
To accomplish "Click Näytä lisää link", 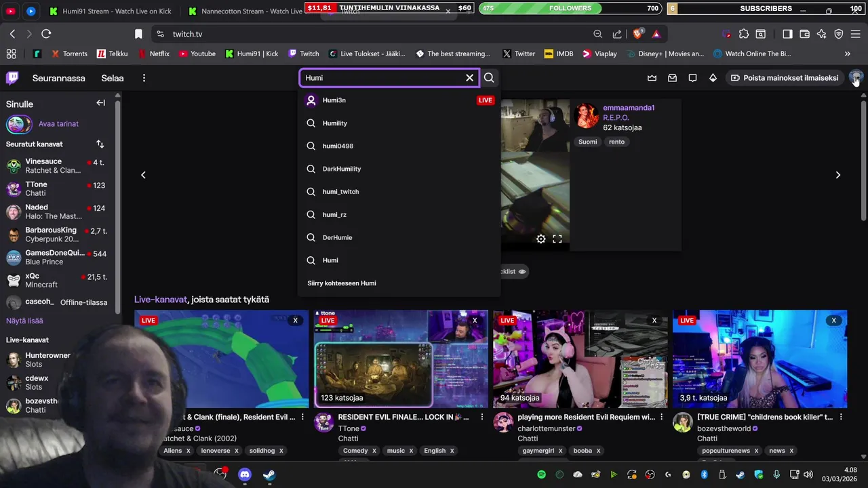I will point(24,321).
